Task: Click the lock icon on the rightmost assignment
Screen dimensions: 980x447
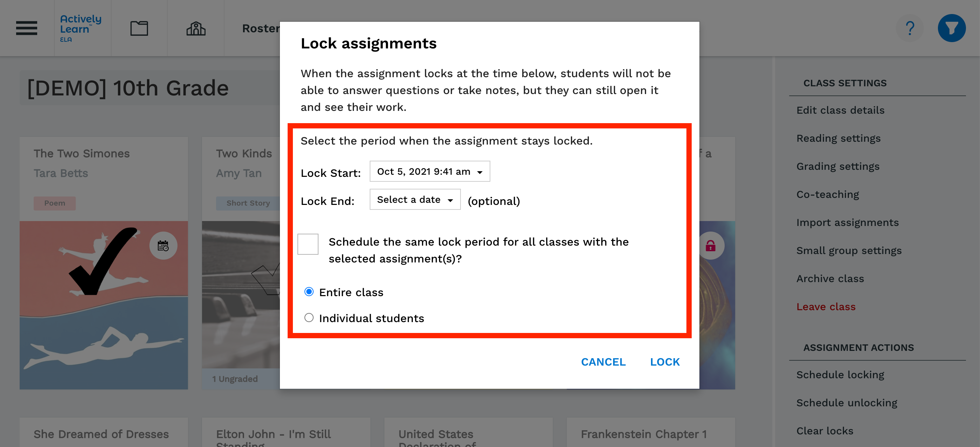Action: point(710,246)
